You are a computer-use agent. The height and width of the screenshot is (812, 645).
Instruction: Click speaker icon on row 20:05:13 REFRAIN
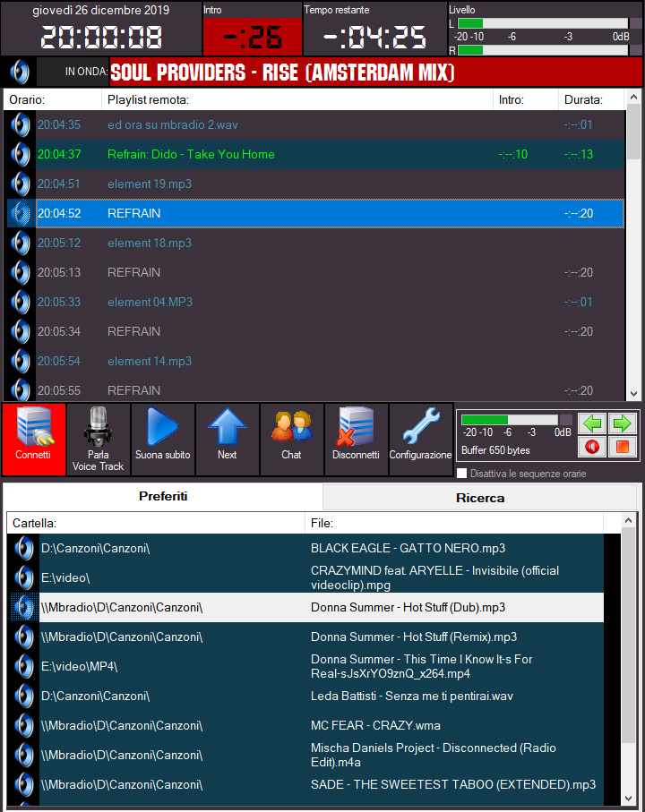point(21,272)
